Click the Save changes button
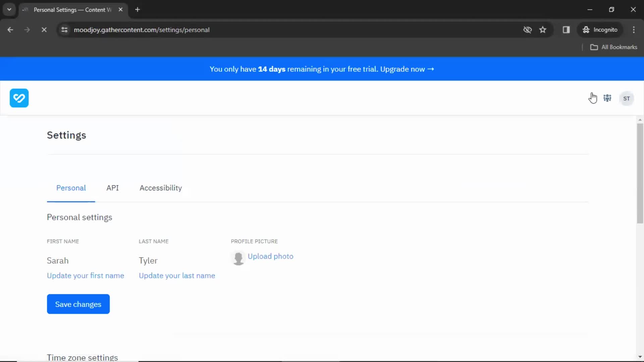This screenshot has height=362, width=644. (x=78, y=304)
